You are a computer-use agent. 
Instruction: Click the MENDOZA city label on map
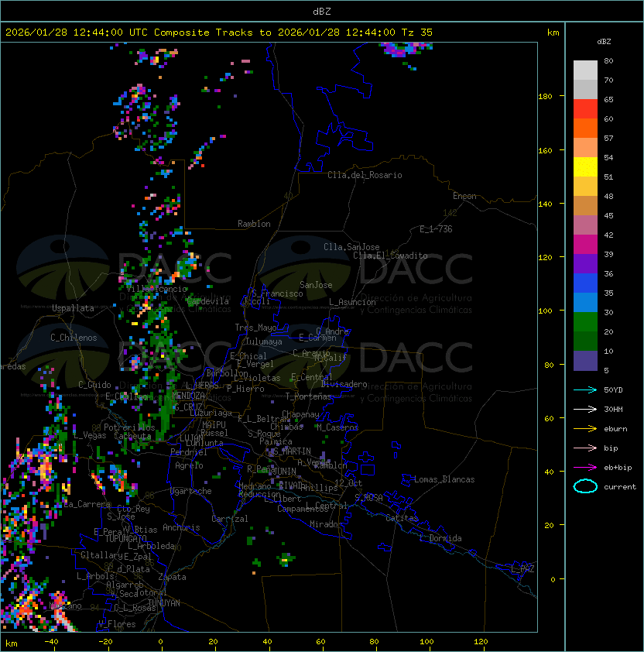188,395
